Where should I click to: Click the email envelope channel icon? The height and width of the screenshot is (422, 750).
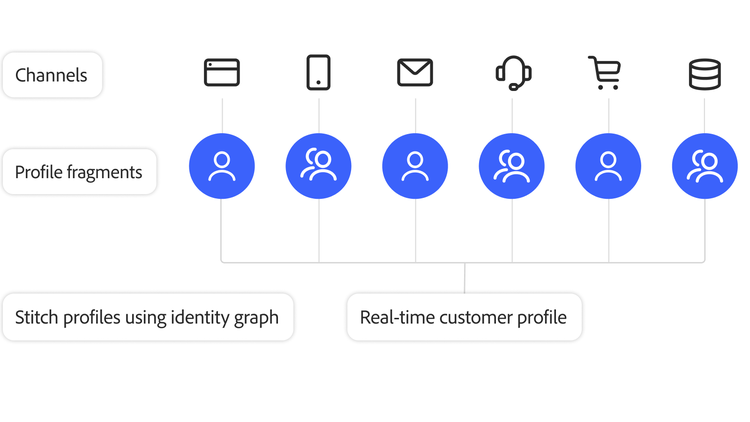coord(415,73)
